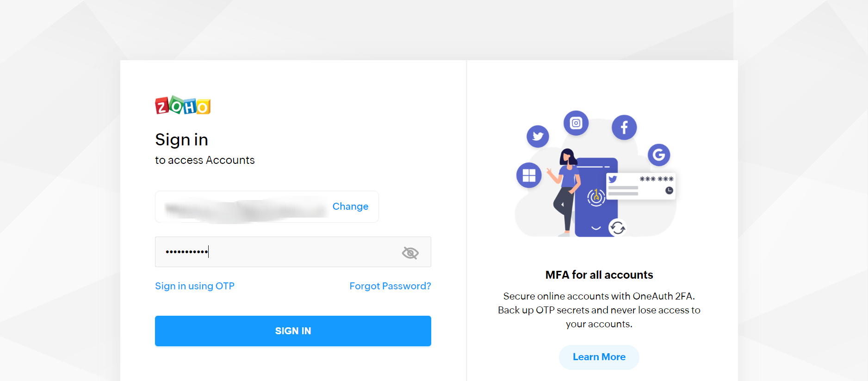
Task: Toggle password visibility eye icon
Action: coord(410,253)
